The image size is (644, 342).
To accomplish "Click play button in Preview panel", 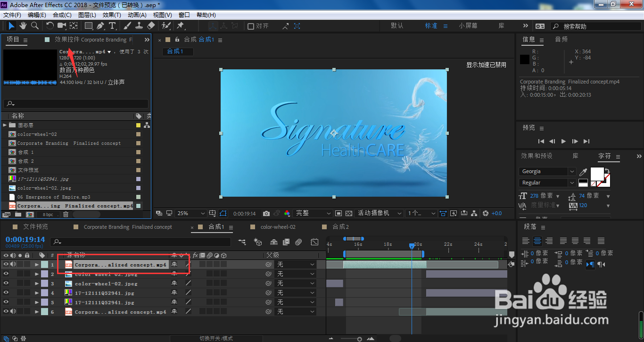I will tap(563, 141).
